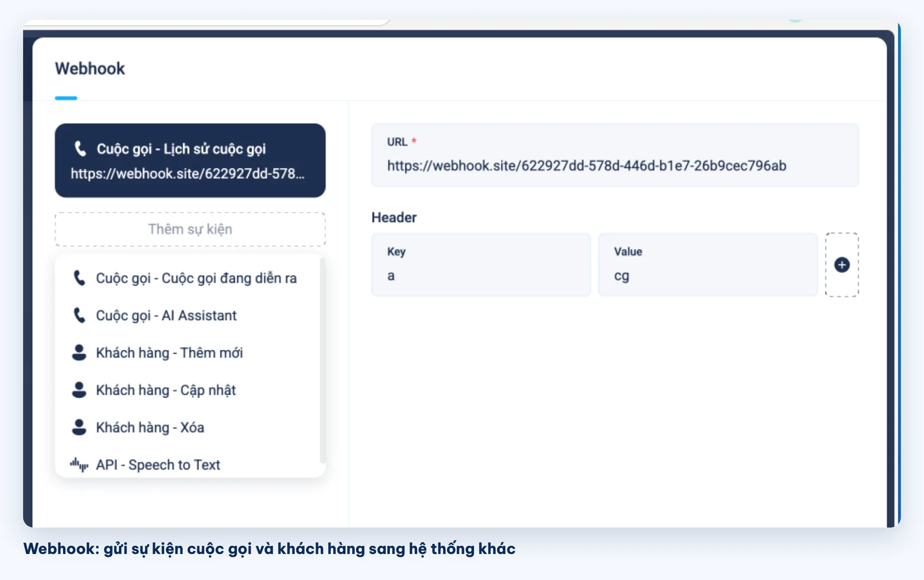This screenshot has height=580, width=924.
Task: Click the person icon beside Thêm mới
Action: [x=79, y=352]
